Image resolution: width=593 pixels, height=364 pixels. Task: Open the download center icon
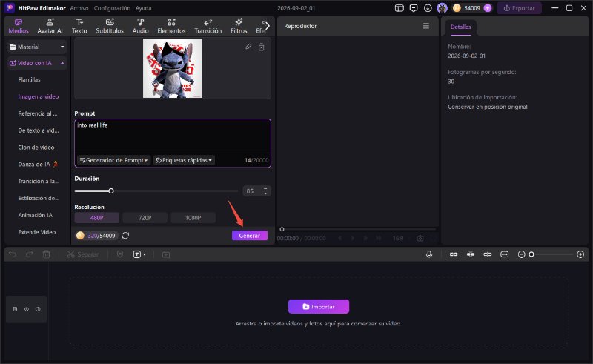[x=428, y=8]
